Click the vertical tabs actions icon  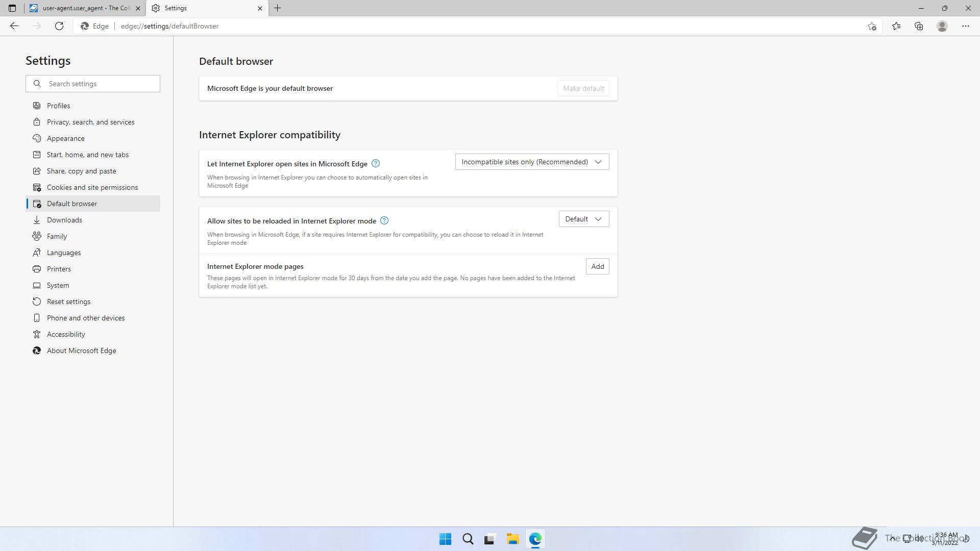(12, 8)
